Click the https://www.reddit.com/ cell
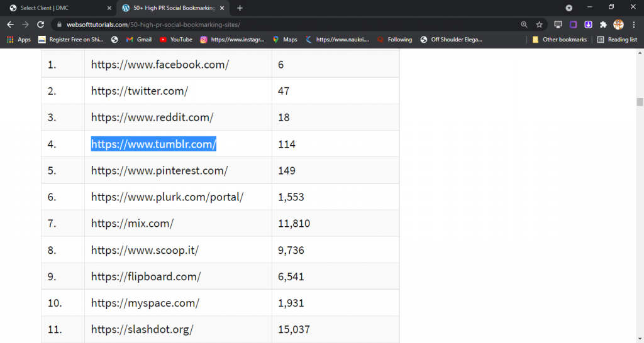The image size is (644, 343). (178, 117)
